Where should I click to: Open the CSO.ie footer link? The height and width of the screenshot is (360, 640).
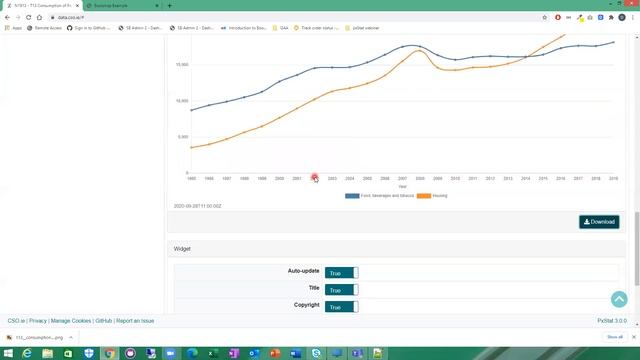click(x=16, y=321)
